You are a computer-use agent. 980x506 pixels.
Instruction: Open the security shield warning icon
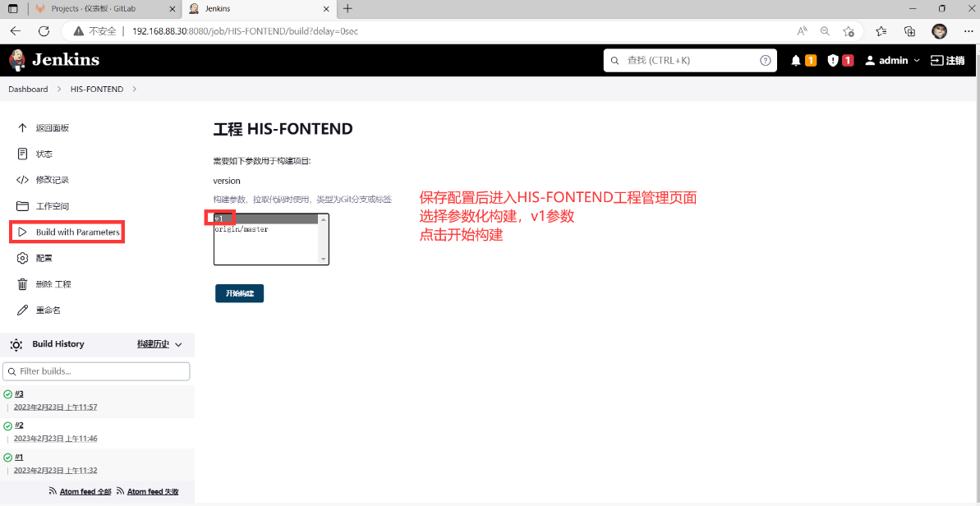point(832,61)
